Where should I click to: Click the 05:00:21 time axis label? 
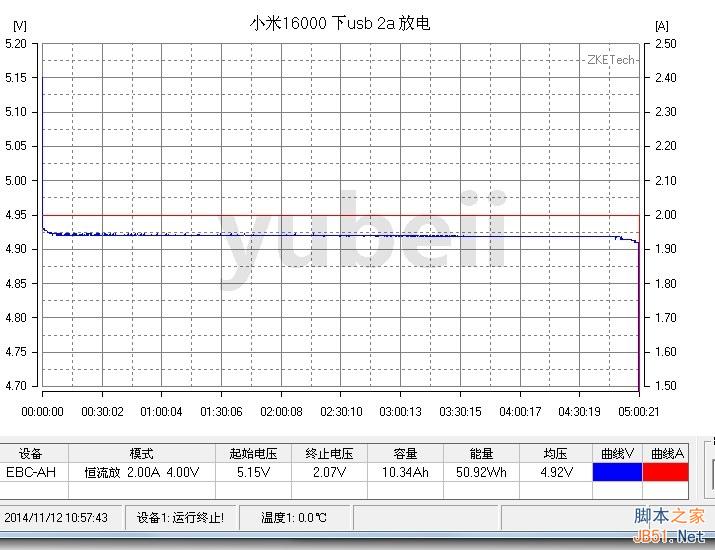[638, 412]
